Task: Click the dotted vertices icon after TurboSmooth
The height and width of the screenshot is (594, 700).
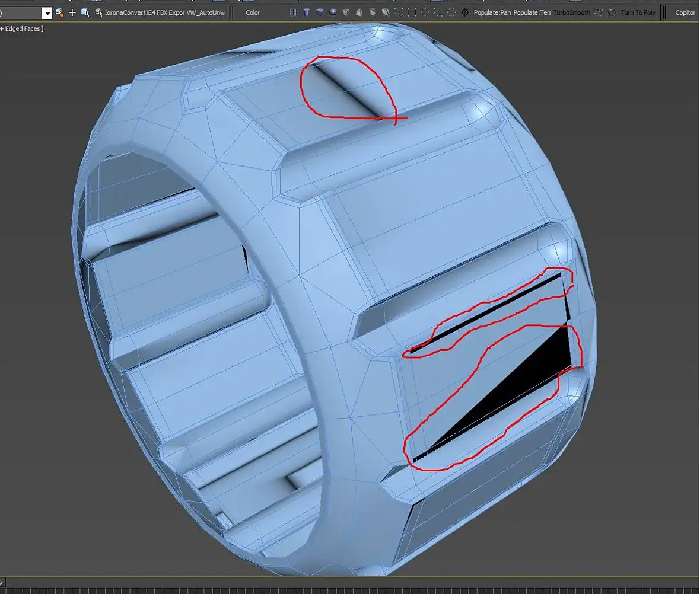Action: click(598, 12)
